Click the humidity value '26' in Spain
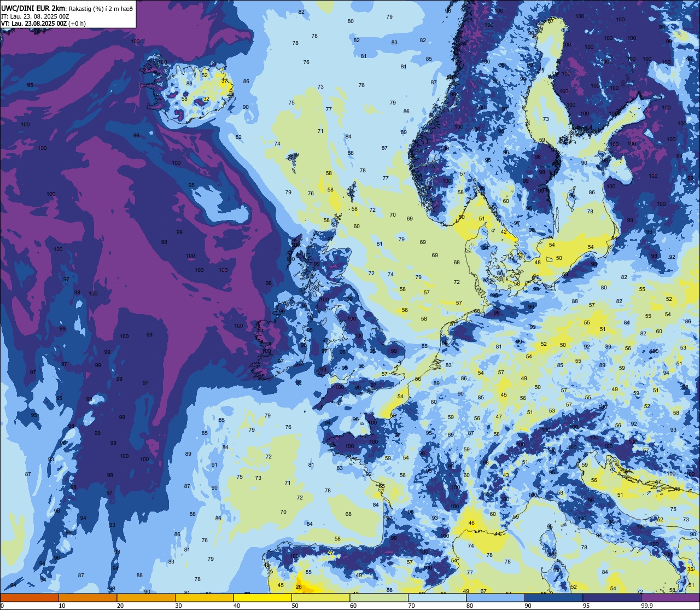 298,587
